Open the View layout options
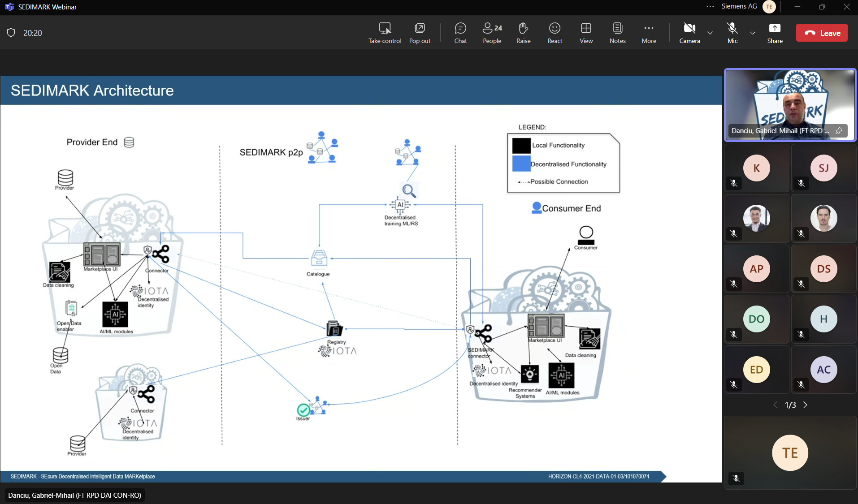The image size is (858, 504). (586, 33)
